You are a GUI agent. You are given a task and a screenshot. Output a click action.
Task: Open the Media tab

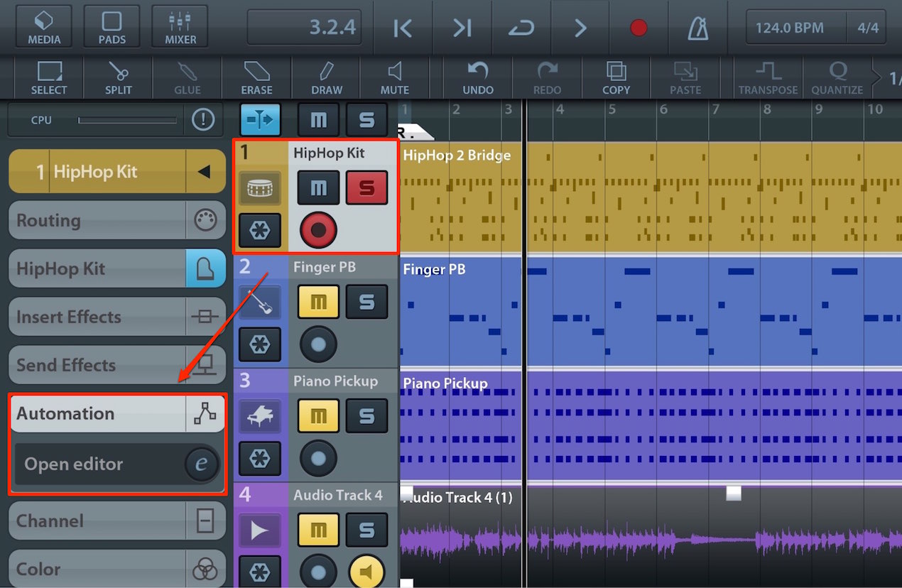pos(44,27)
